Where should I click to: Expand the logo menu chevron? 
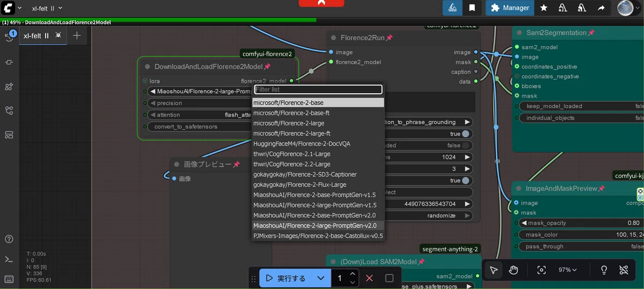pyautogui.click(x=20, y=8)
